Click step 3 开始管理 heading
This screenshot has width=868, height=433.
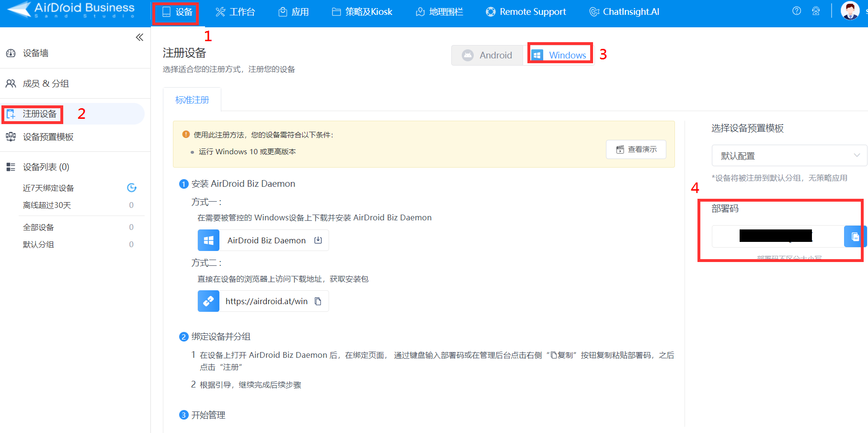tap(208, 415)
